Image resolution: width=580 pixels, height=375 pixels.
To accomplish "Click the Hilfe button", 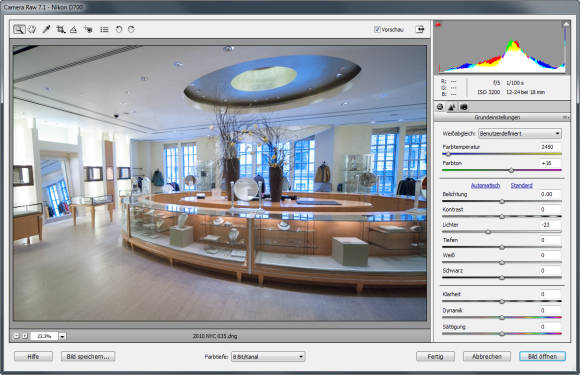I will pos(33,357).
